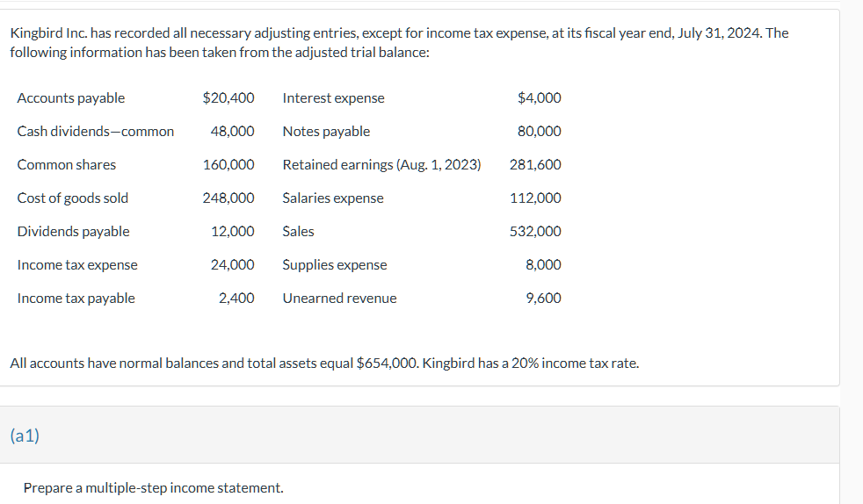Image resolution: width=863 pixels, height=504 pixels.
Task: Click the Cash dividends—common row label
Action: click(96, 132)
